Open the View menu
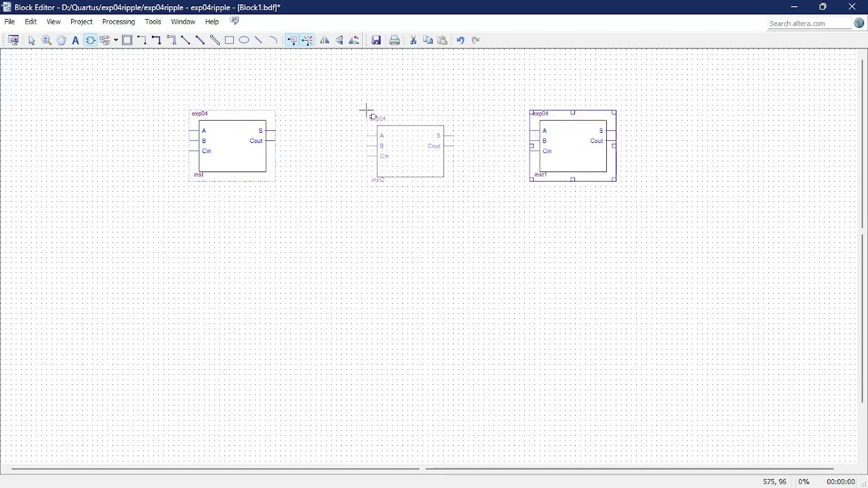Screen dimensions: 868x488 point(54,22)
